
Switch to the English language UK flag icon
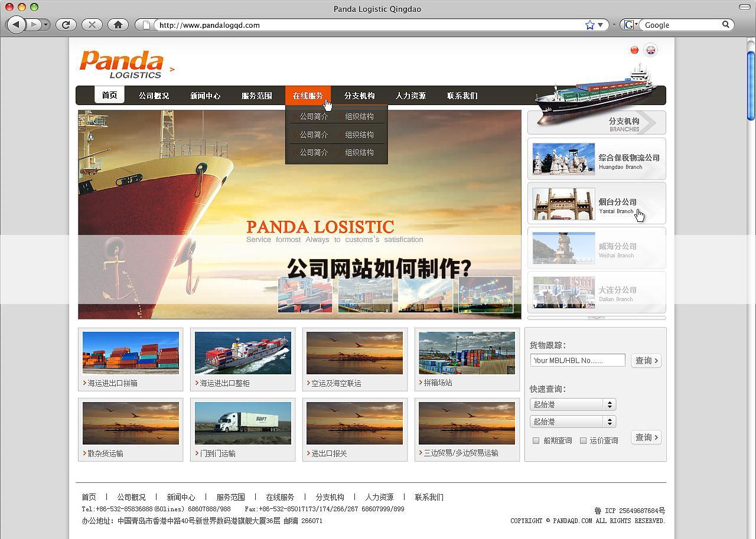(650, 50)
